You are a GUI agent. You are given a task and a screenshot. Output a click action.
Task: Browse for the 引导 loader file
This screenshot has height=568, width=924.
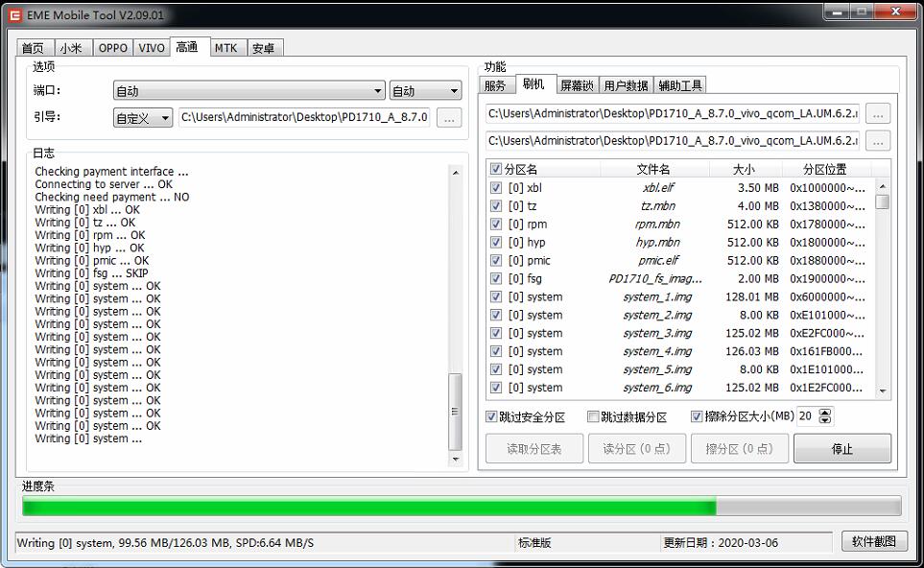[x=449, y=118]
